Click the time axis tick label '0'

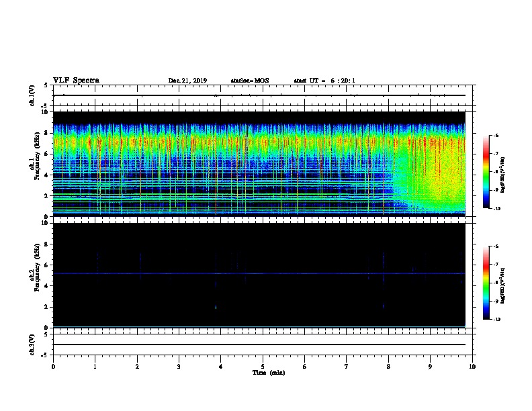point(53,367)
